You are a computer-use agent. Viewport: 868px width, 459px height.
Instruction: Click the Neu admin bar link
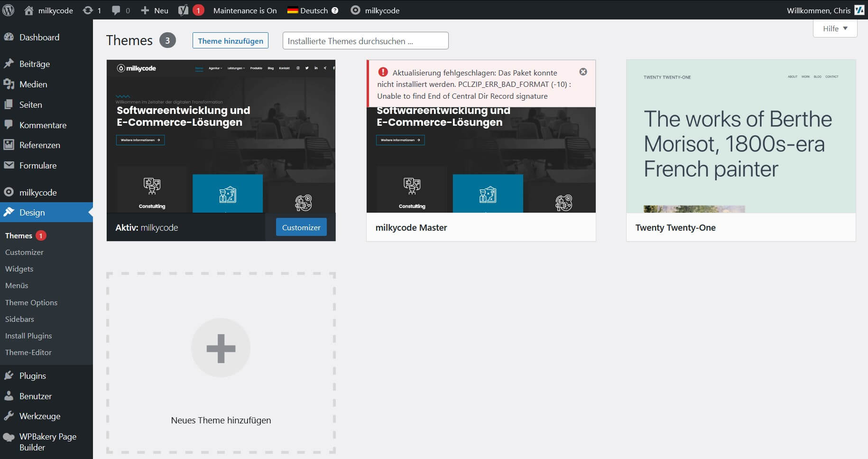click(x=161, y=10)
